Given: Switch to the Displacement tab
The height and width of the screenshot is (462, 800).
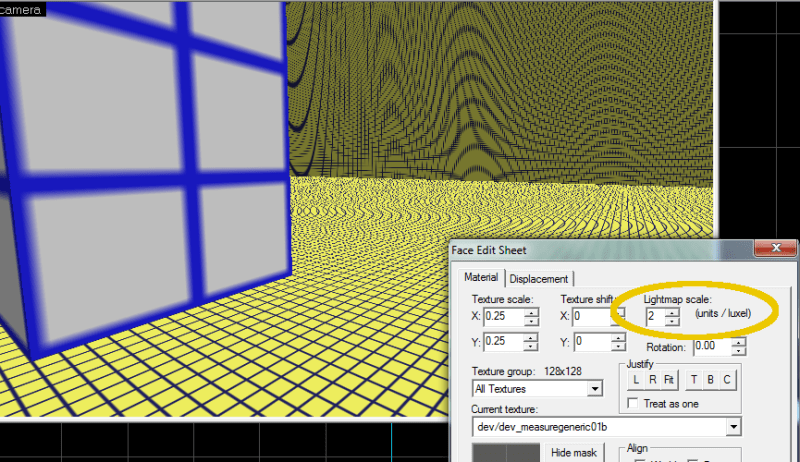Looking at the screenshot, I should 538,279.
